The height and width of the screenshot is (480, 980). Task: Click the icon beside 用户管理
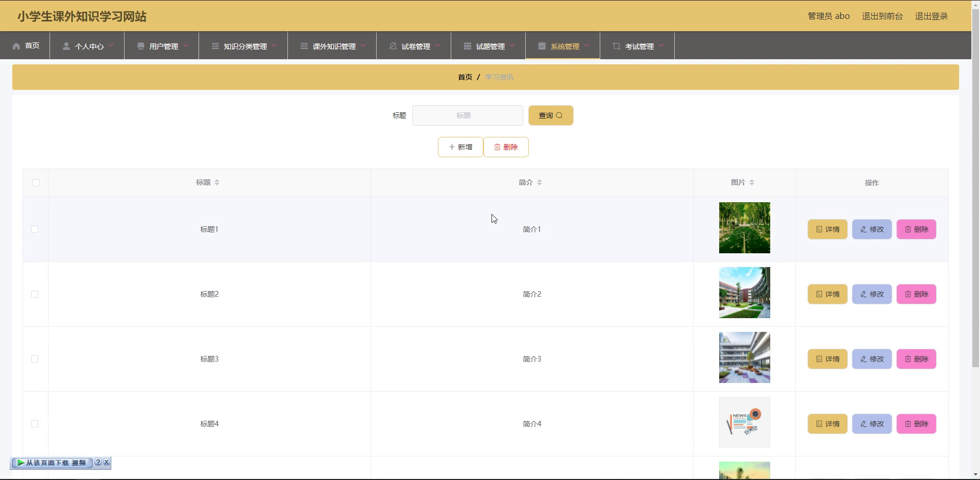pos(141,46)
